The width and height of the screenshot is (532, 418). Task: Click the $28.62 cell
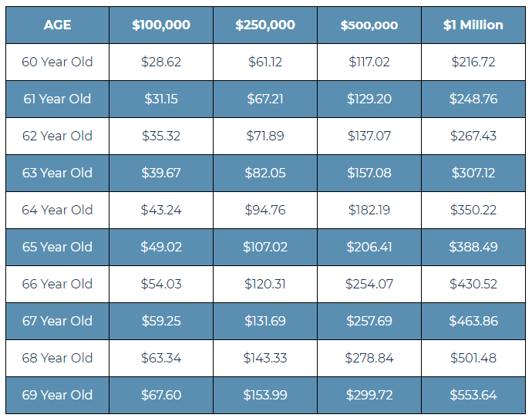click(161, 62)
